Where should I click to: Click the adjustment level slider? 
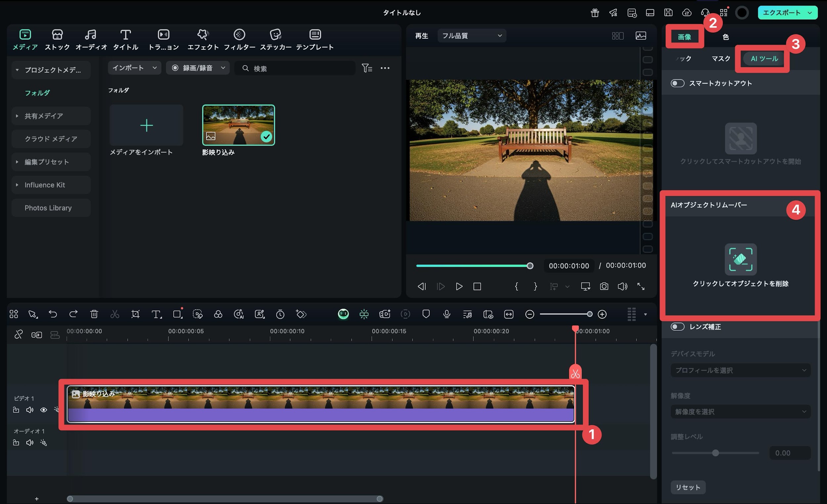tap(715, 453)
